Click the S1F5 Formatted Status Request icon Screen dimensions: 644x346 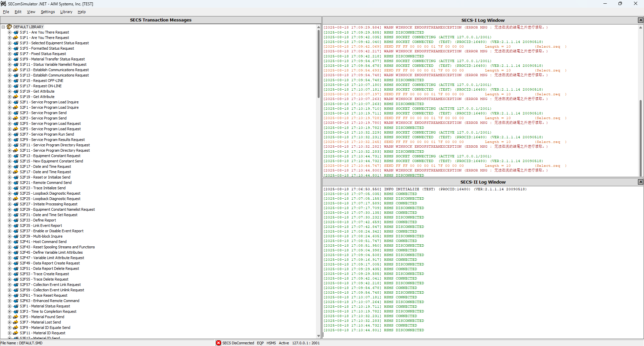[15, 48]
